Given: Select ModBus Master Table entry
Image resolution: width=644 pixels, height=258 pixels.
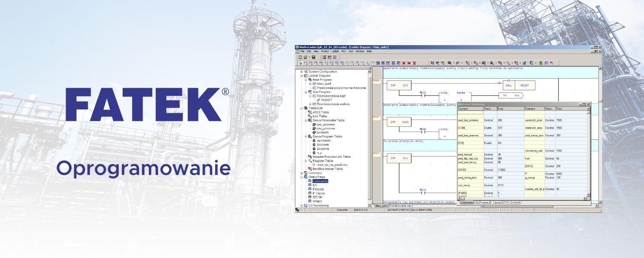Looking at the screenshot, I should pyautogui.click(x=328, y=169).
